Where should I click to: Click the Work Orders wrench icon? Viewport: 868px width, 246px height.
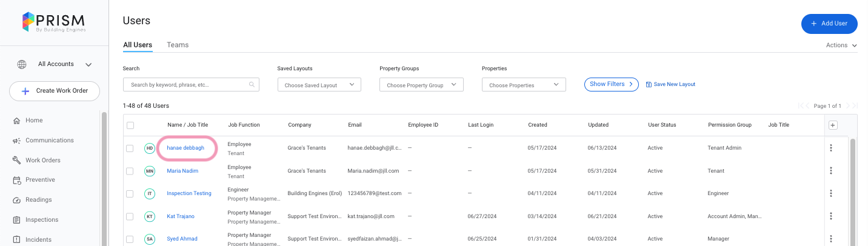(x=17, y=161)
